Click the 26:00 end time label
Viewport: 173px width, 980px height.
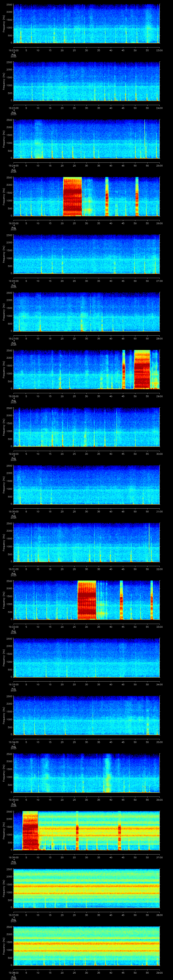point(159,223)
